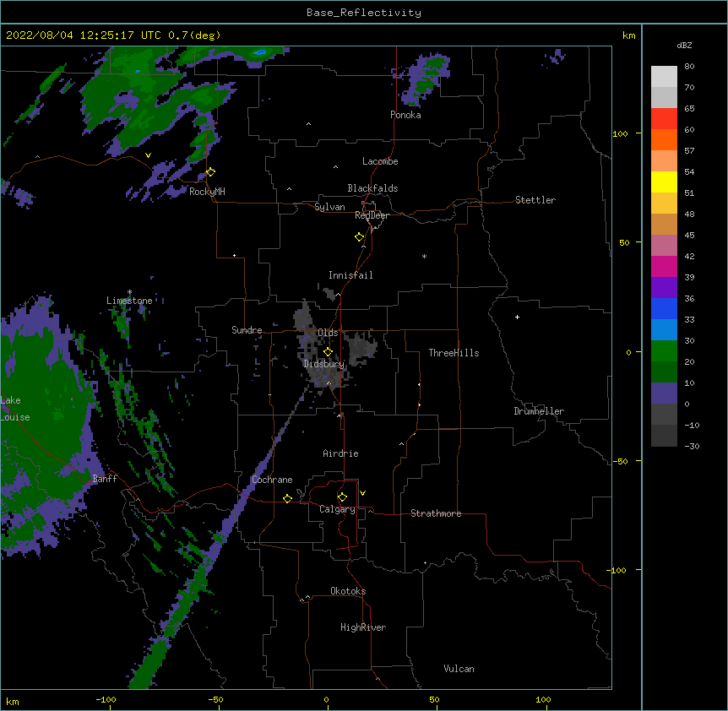Click the dBZ legend heading
728x711 pixels.
684,45
